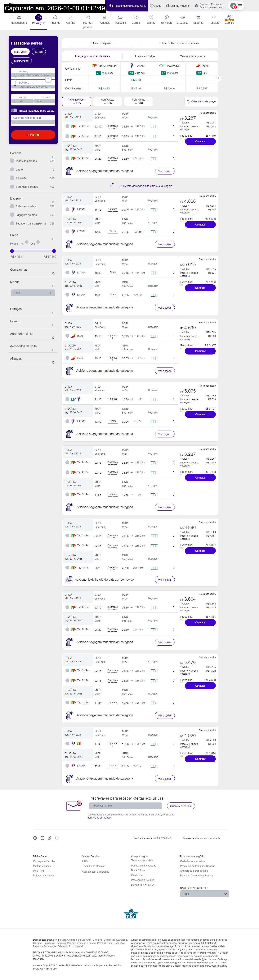Open the user account menu icon
This screenshot has width=259, height=980.
pyautogui.click(x=237, y=6)
